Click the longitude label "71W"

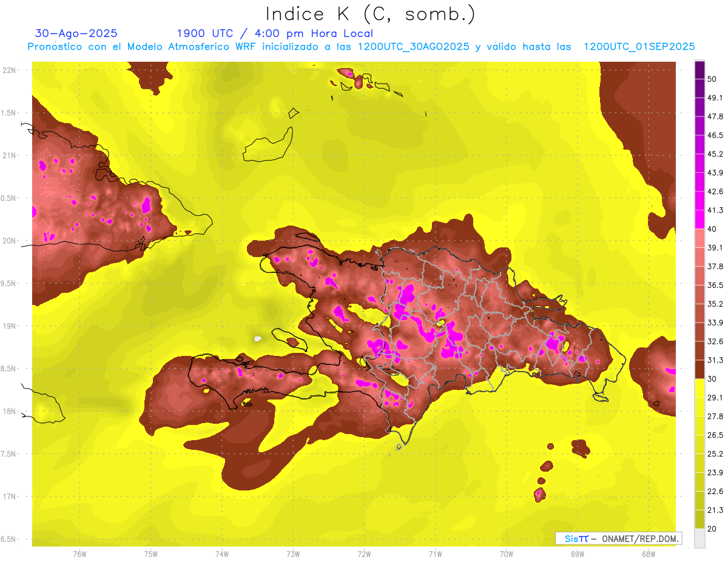435,554
